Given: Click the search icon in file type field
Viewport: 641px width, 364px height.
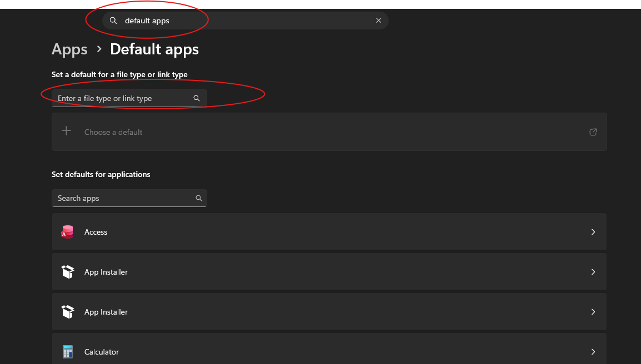Looking at the screenshot, I should coord(197,98).
